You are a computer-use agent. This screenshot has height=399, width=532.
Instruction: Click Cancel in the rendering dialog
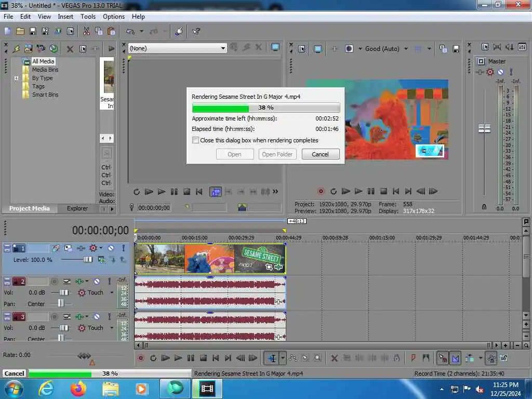pos(320,154)
